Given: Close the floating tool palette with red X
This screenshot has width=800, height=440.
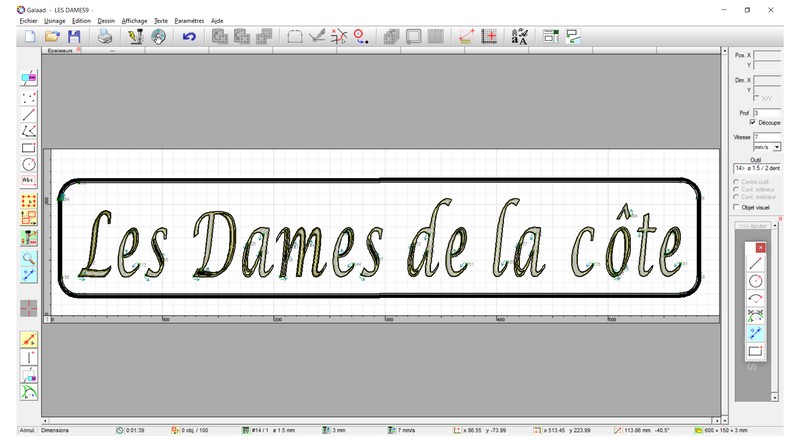Looking at the screenshot, I should point(761,246).
